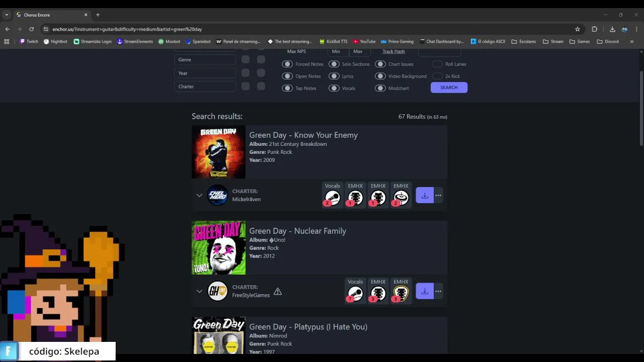Image resolution: width=644 pixels, height=362 pixels.
Task: Go back to the previous page
Action: pyautogui.click(x=8, y=29)
